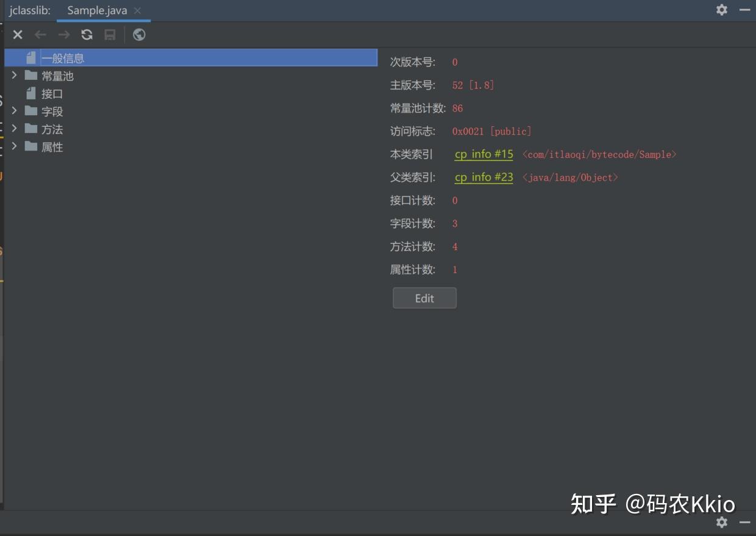
Task: Click the save icon in jclasslib toolbar
Action: pyautogui.click(x=110, y=35)
